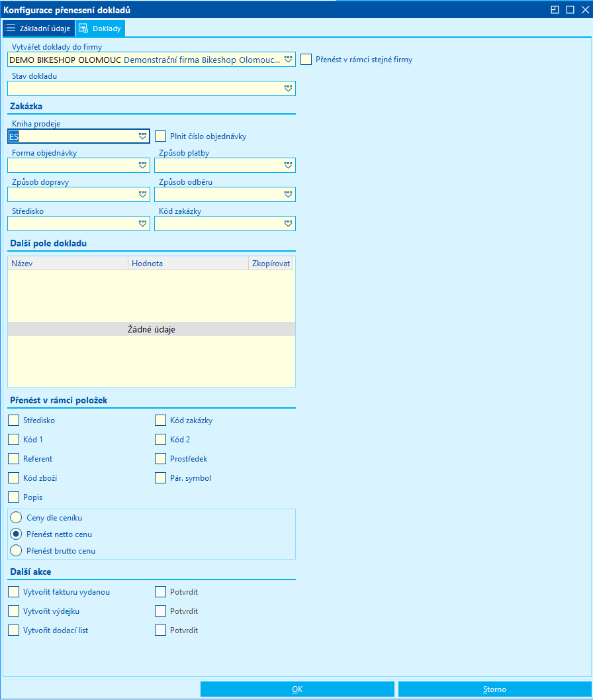The image size is (593, 700).
Task: Click the window layout icon in title bar
Action: (x=555, y=10)
